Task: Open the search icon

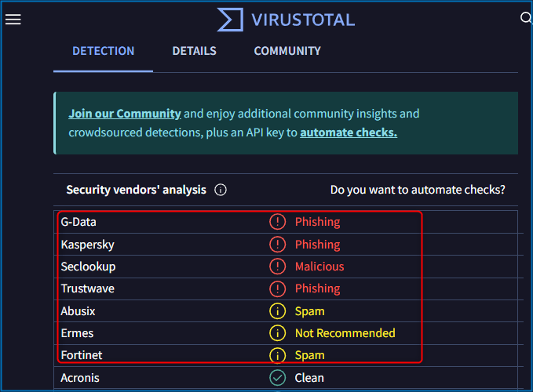Action: click(526, 19)
